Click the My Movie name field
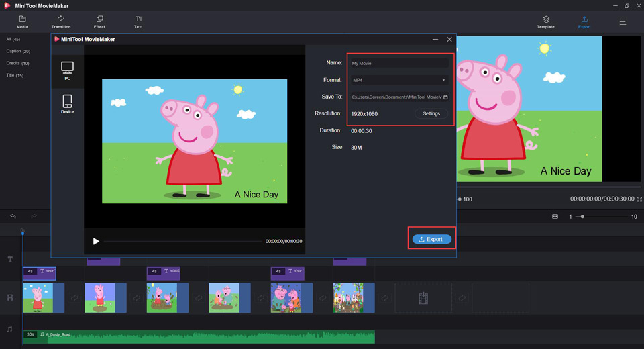This screenshot has height=349, width=644. tap(399, 63)
